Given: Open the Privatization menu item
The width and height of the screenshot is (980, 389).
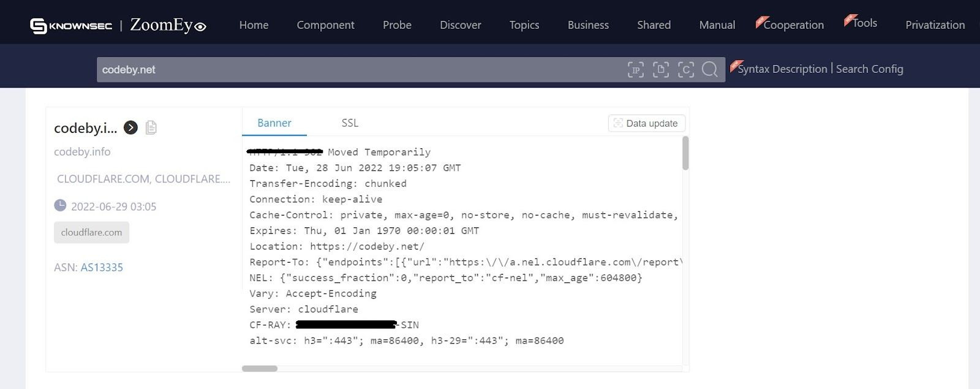Looking at the screenshot, I should 935,25.
